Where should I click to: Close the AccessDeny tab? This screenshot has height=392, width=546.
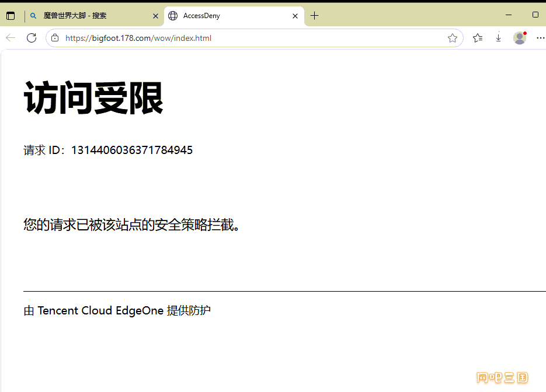pos(295,16)
